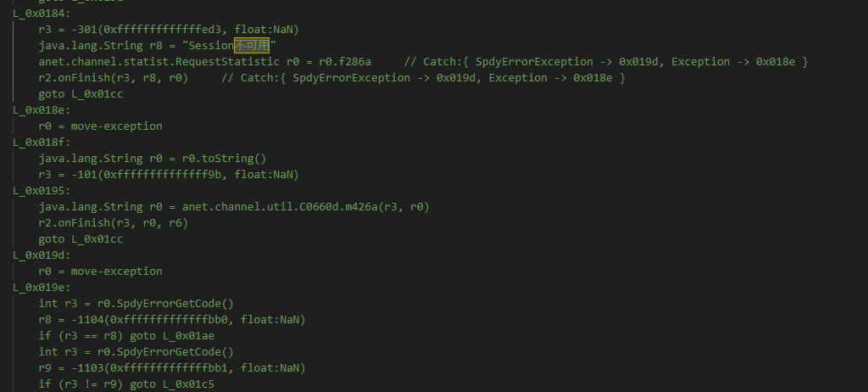Click the r3 = -101 assignment line

(x=168, y=175)
